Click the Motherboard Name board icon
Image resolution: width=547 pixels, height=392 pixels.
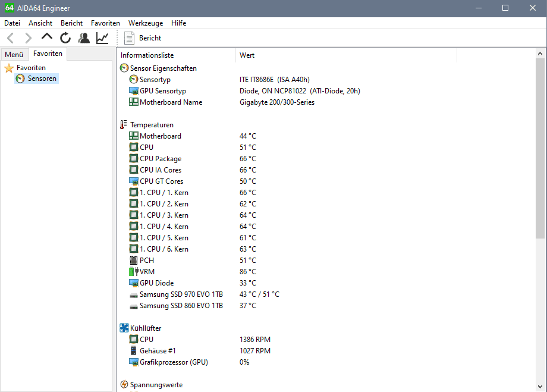(x=134, y=102)
